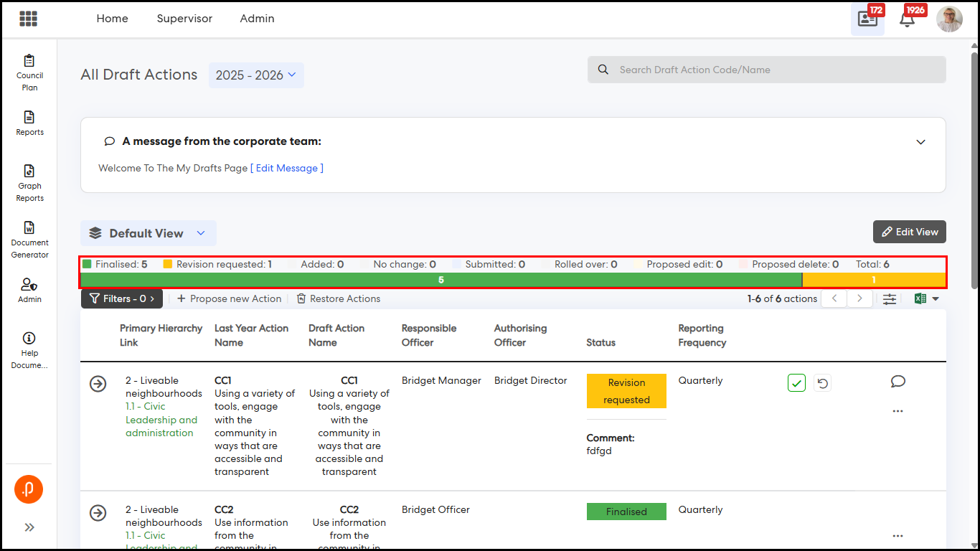Open Council Plan from sidebar

pos(29,72)
